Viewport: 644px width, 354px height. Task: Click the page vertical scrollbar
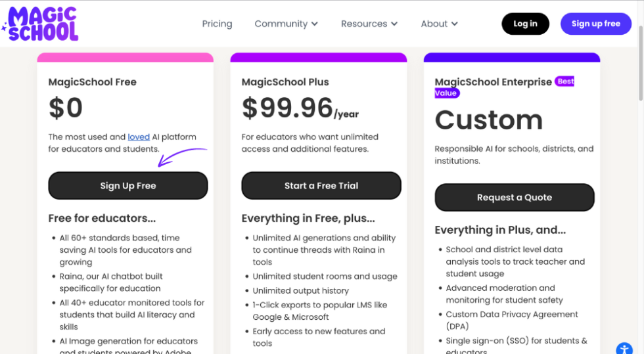pos(640,66)
